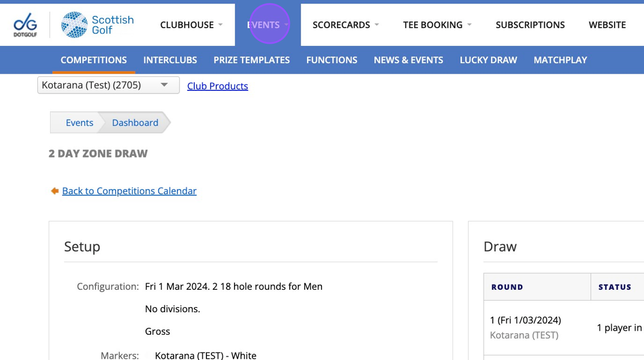Click the Configuration: label
The height and width of the screenshot is (360, 644).
(x=108, y=286)
